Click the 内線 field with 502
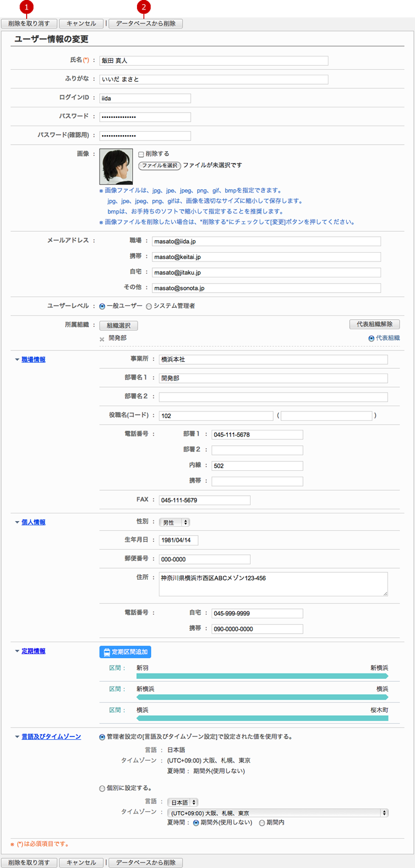415x868 pixels. pyautogui.click(x=257, y=466)
